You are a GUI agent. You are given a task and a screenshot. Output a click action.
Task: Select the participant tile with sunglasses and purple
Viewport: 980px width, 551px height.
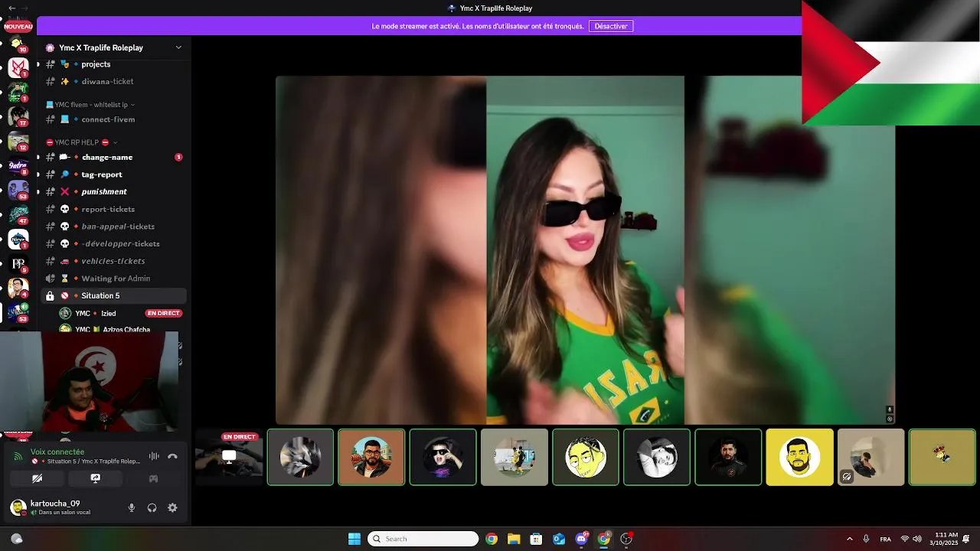click(x=443, y=457)
